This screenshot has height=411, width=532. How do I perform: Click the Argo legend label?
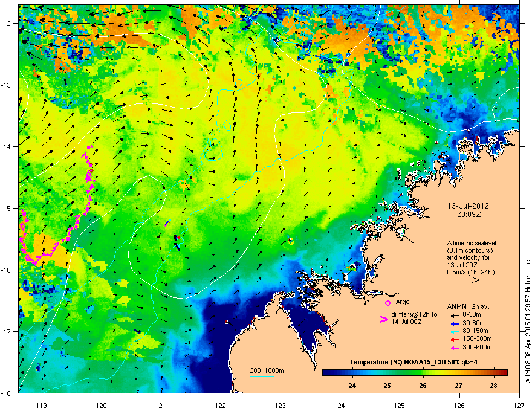pyautogui.click(x=403, y=302)
